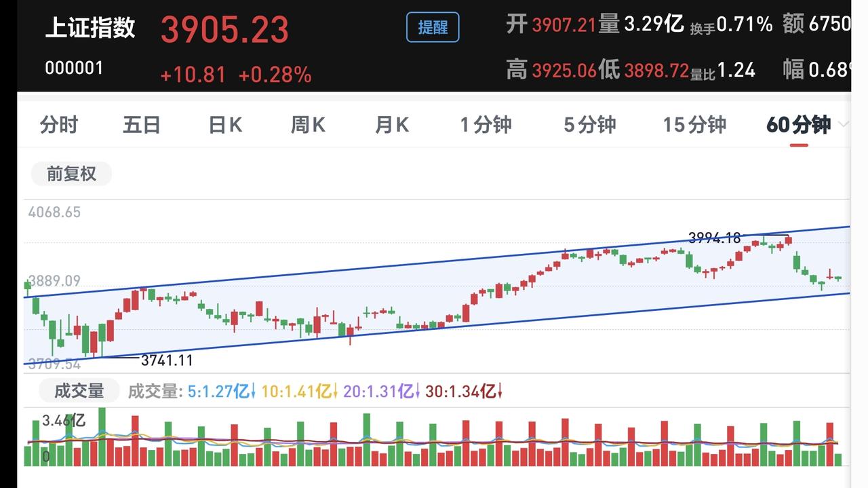
Task: Select the 周K weekly chart tab
Action: (308, 125)
